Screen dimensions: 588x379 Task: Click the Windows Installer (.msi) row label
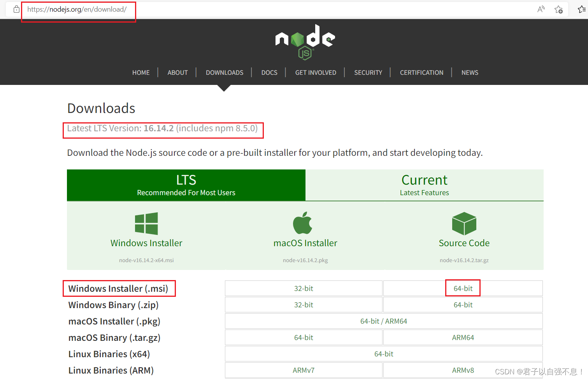118,289
